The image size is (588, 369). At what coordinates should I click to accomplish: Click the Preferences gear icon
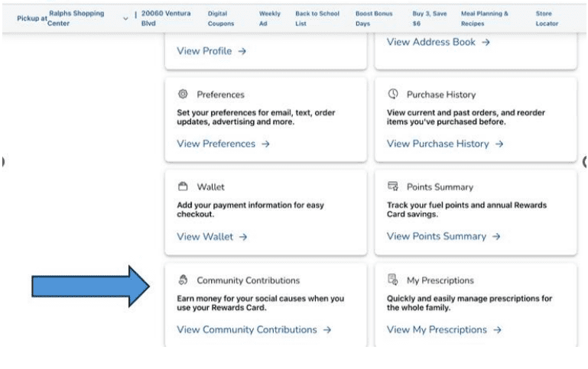[x=183, y=94]
